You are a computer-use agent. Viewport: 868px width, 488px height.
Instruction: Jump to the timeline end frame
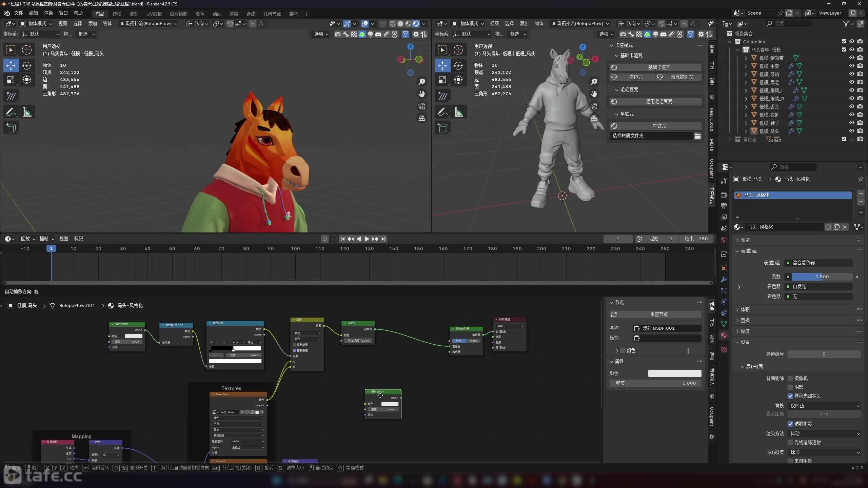[x=383, y=239]
